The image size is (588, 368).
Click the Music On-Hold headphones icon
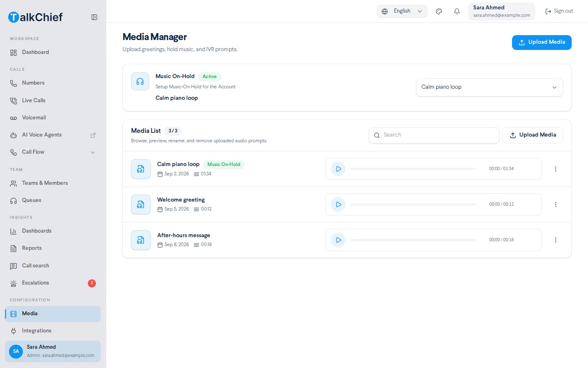[140, 81]
